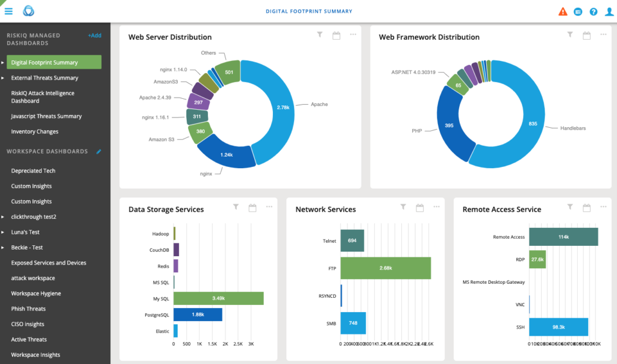Expand the Beckie - Test arrow
617x364 pixels.
pos(3,248)
